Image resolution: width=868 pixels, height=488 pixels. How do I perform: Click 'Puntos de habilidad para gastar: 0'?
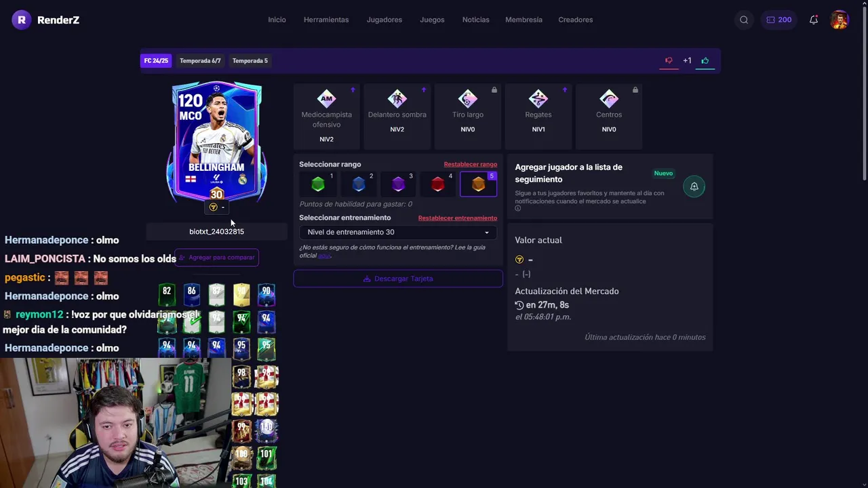click(355, 204)
